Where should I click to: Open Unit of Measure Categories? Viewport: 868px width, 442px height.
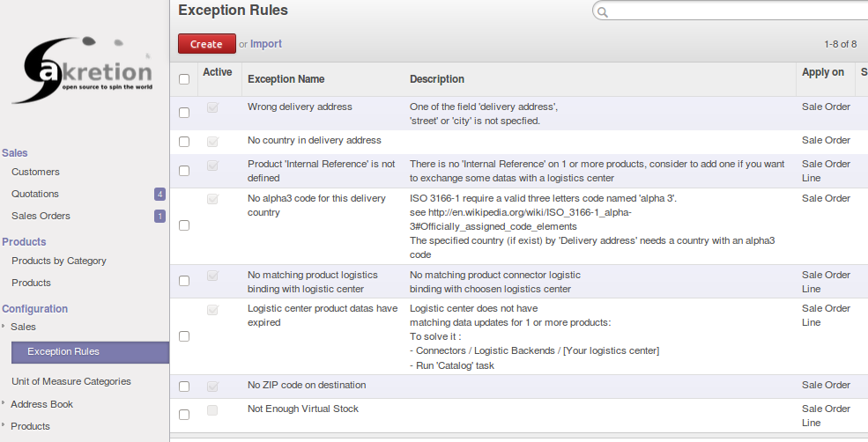(x=71, y=382)
